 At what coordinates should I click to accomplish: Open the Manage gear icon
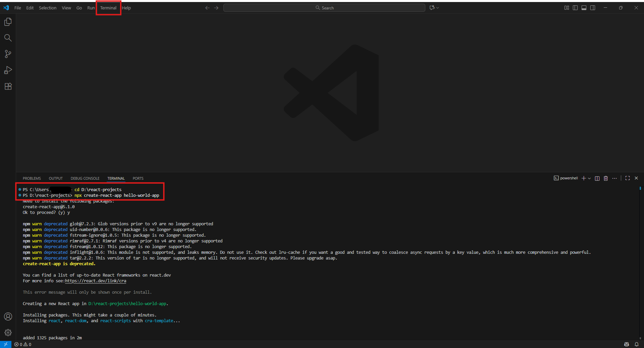(x=8, y=333)
